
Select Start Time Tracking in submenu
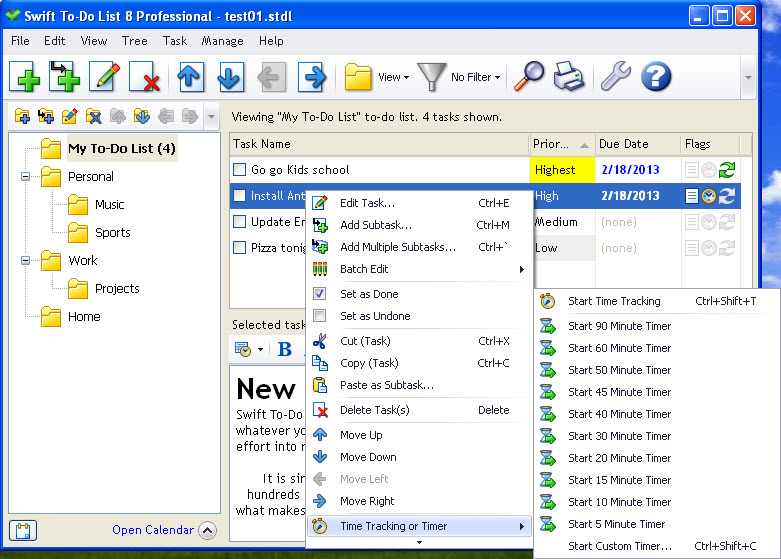656,301
